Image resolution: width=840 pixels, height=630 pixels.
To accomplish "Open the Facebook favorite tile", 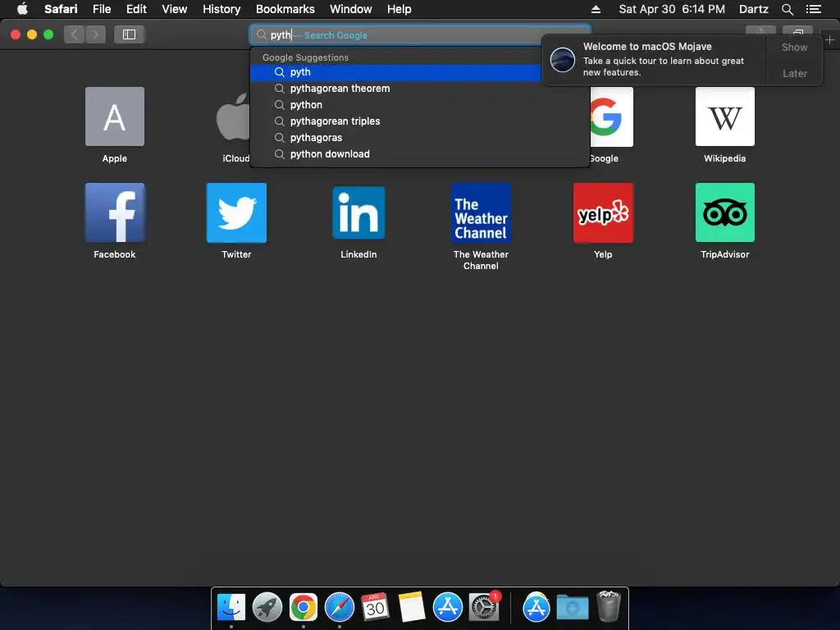I will click(x=115, y=212).
